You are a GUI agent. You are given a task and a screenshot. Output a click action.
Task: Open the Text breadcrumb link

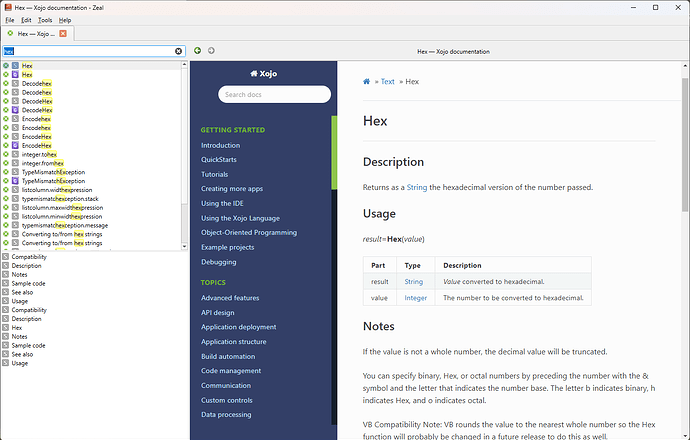[388, 81]
